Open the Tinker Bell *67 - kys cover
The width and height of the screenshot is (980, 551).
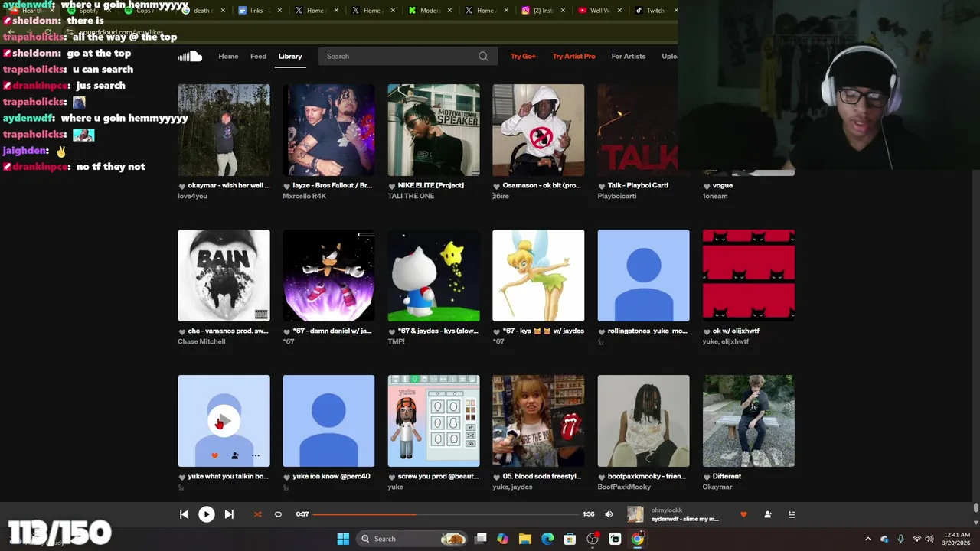pyautogui.click(x=538, y=275)
